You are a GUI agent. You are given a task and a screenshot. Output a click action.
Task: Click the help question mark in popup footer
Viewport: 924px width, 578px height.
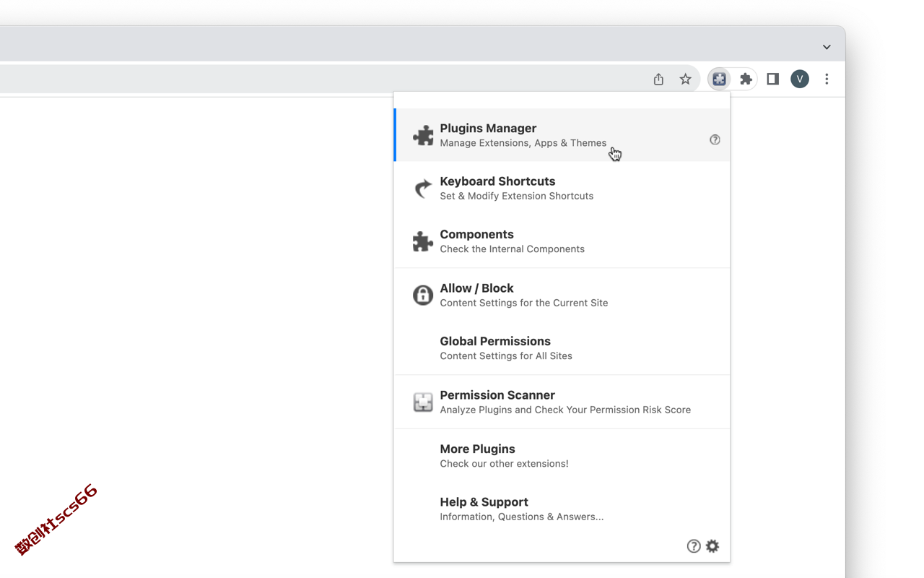[x=694, y=546]
